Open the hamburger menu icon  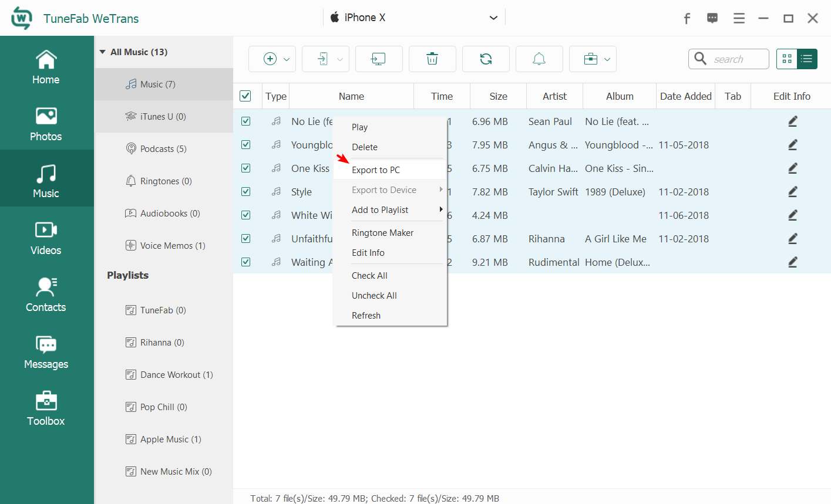point(739,18)
